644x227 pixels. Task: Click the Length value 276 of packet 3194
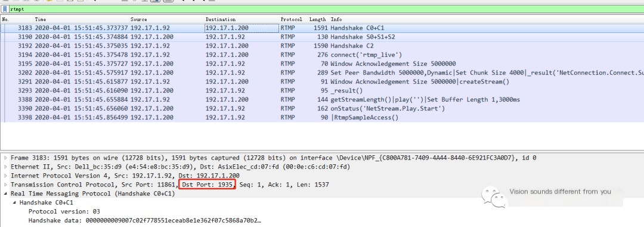click(x=323, y=55)
